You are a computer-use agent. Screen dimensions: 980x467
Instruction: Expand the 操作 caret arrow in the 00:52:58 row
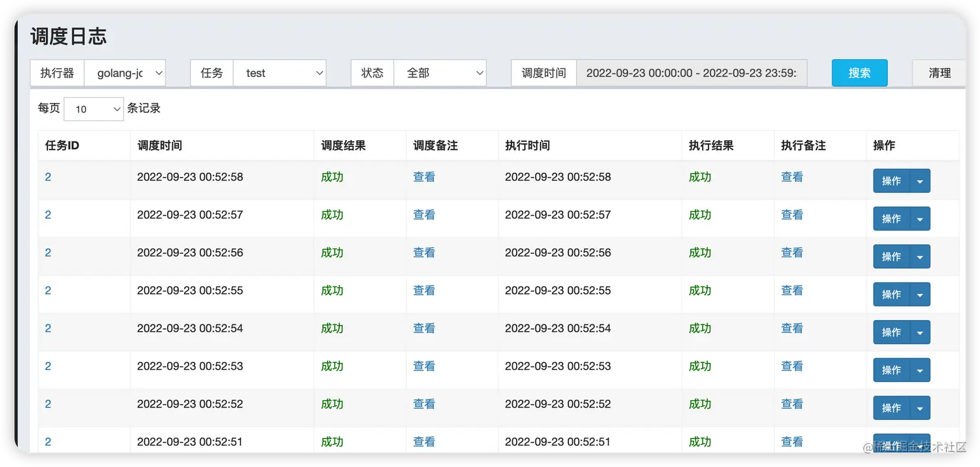pyautogui.click(x=920, y=181)
